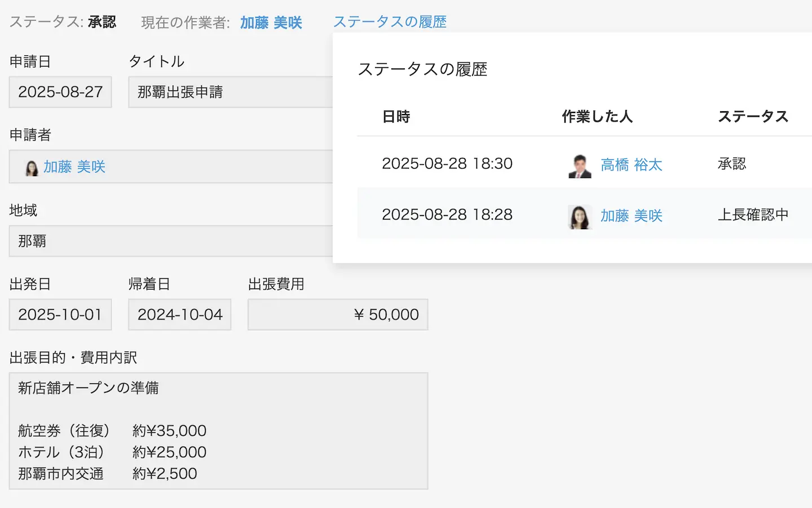Screen dimensions: 812x508
Task: Click the 地域 field containing 那覇
Action: click(x=169, y=241)
